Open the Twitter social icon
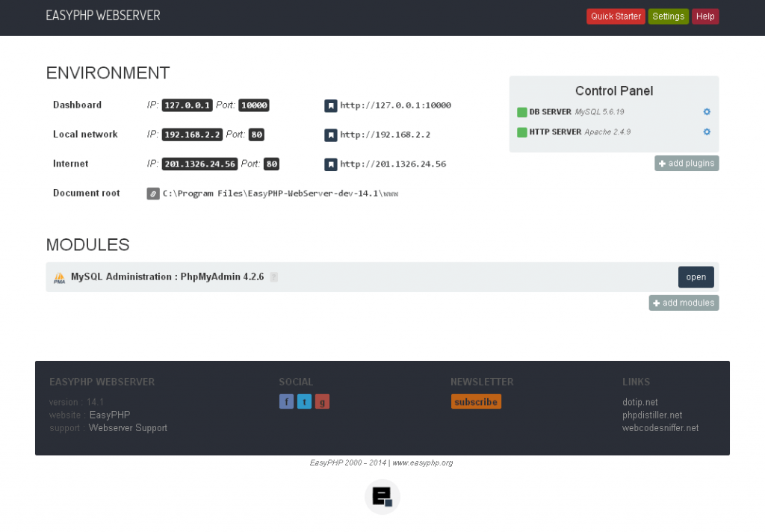The image size is (765, 532). click(x=305, y=402)
